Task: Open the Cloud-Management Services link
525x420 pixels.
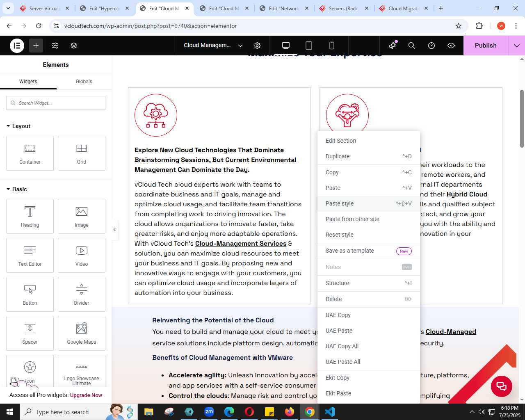Action: pos(241,244)
